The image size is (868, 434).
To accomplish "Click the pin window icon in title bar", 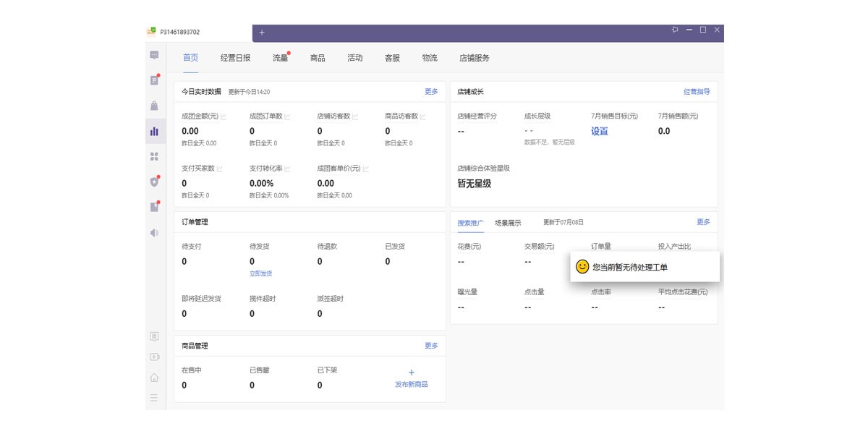I will point(674,30).
